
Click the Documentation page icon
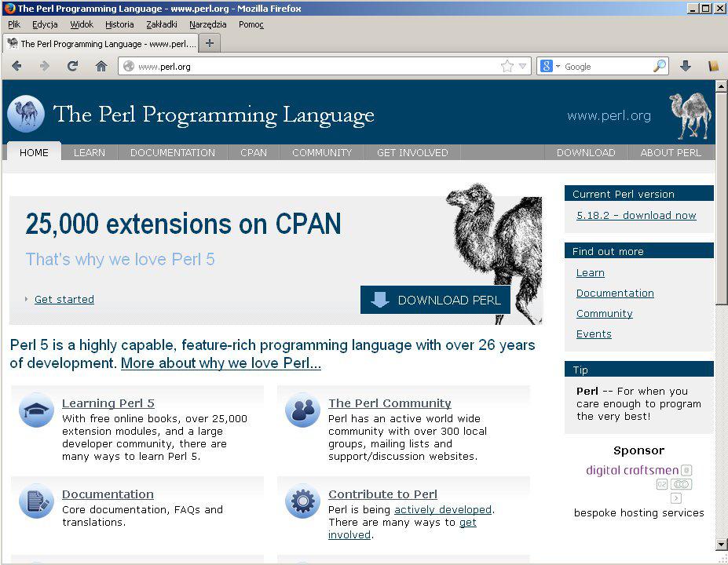click(36, 501)
